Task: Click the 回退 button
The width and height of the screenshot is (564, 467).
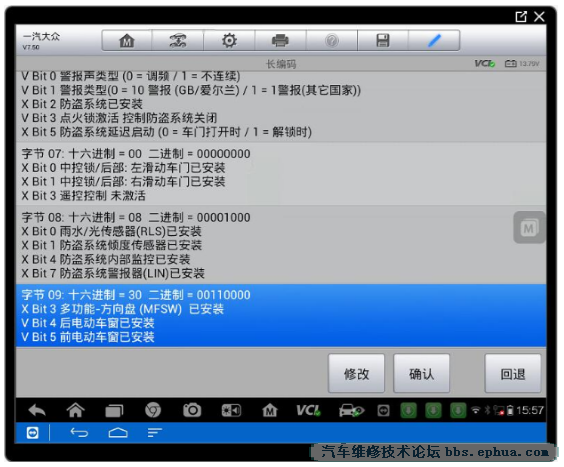Action: point(513,373)
